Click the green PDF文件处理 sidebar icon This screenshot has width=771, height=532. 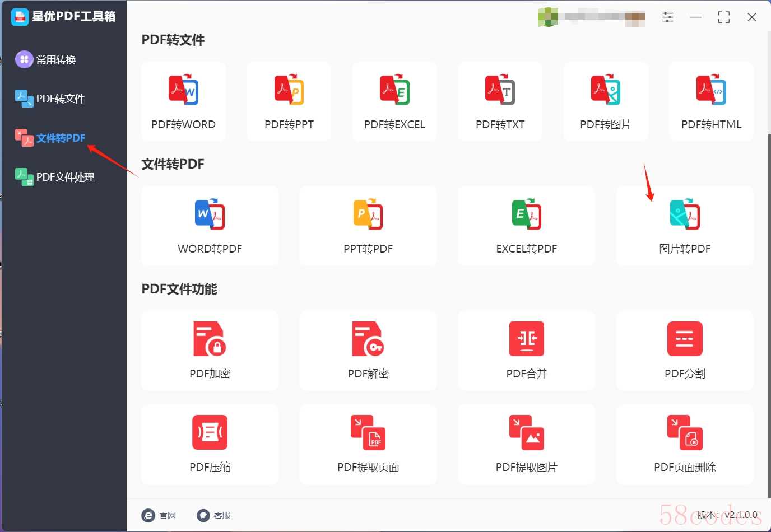coord(24,177)
